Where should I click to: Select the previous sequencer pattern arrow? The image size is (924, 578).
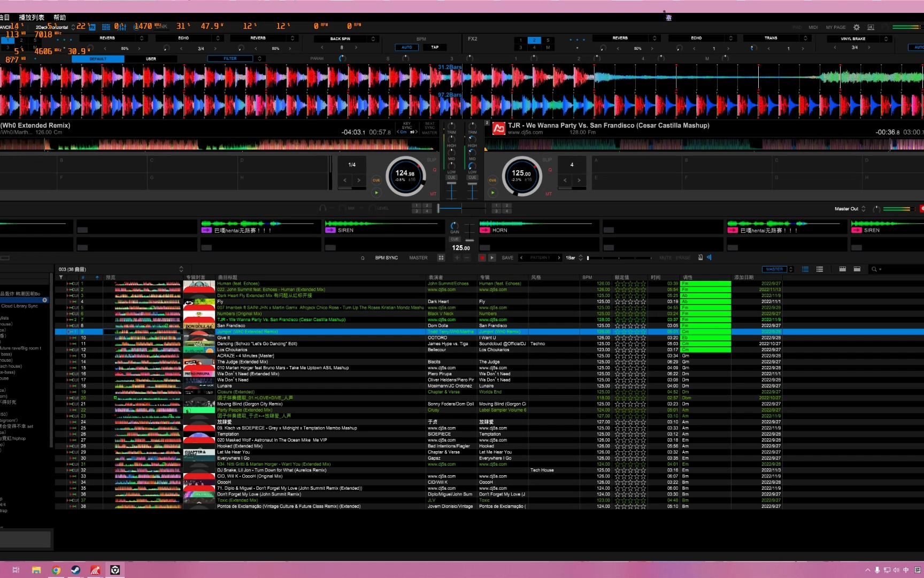click(521, 258)
